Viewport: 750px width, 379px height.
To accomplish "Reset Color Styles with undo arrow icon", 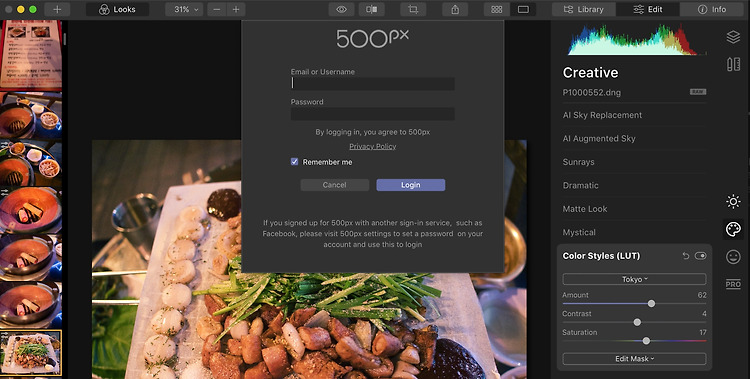I will (685, 256).
